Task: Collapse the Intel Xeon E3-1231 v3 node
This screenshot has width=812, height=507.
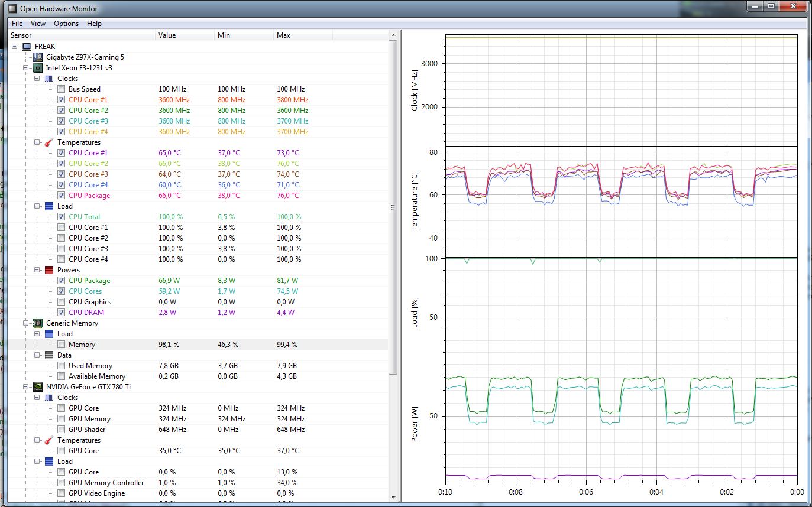Action: (26, 68)
